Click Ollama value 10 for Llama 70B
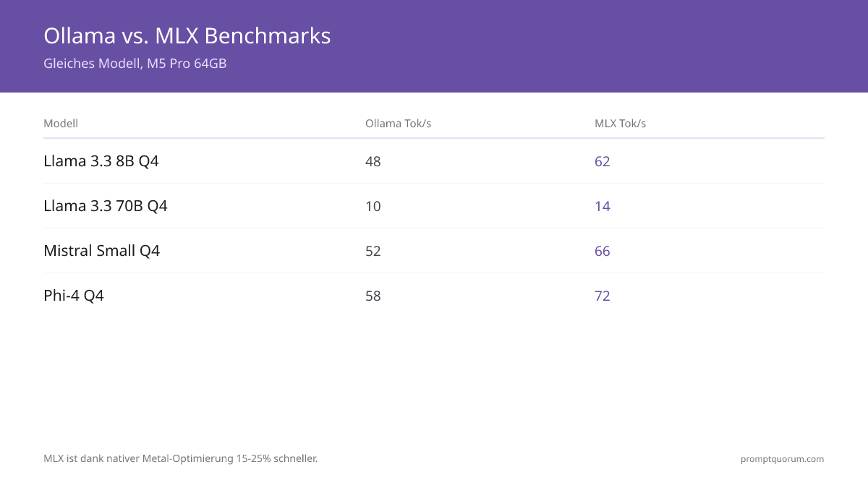Viewport: 868px width, 488px height. (373, 206)
